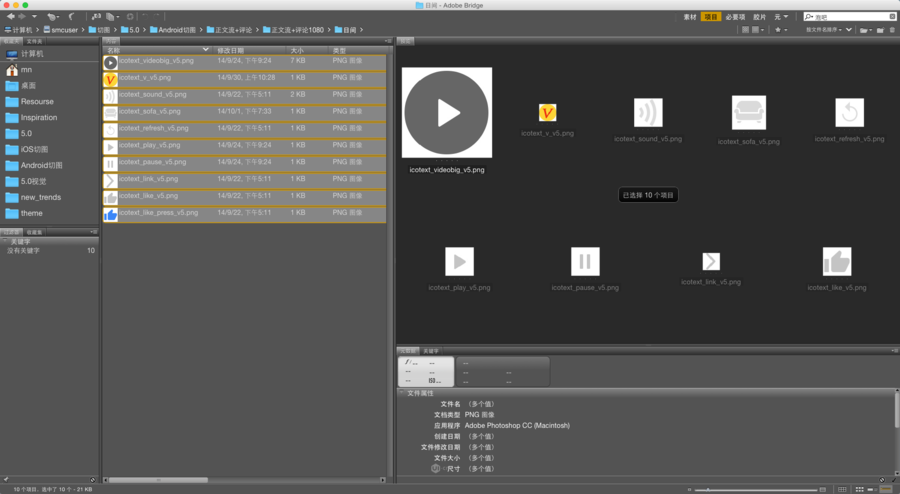Click the larger thumbnail size icon

point(823,490)
